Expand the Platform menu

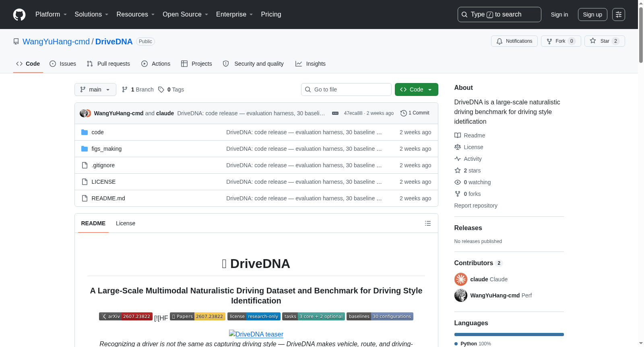click(x=51, y=15)
